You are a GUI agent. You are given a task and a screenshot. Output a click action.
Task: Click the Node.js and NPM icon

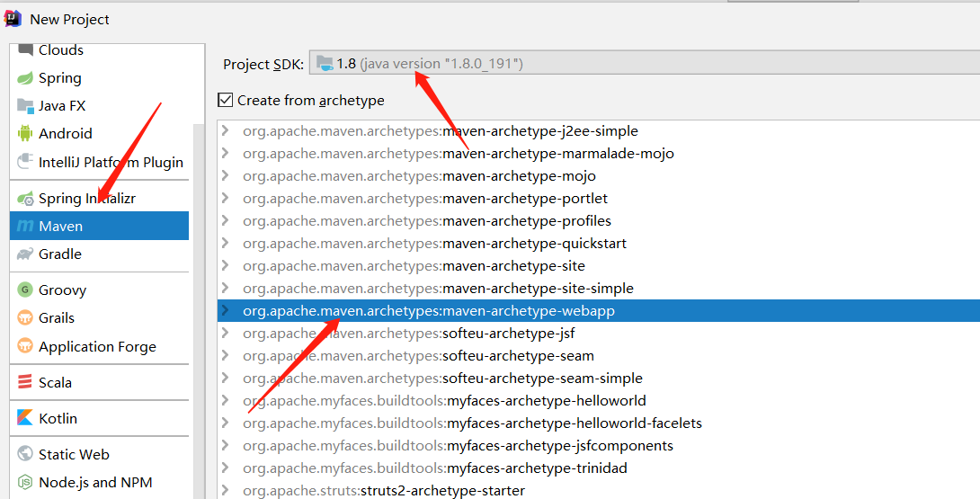click(x=25, y=482)
